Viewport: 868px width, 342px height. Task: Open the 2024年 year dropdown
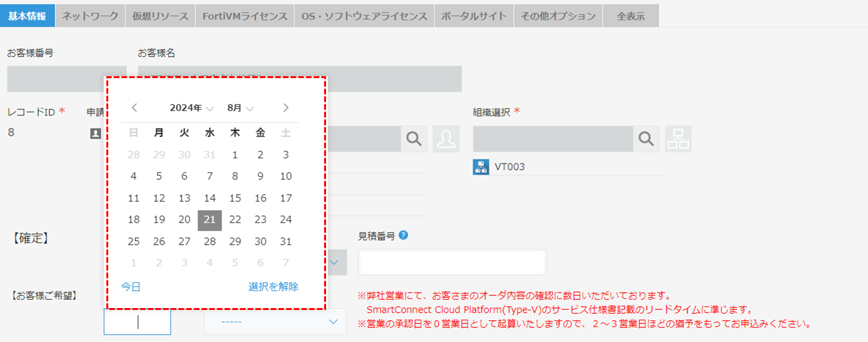pos(192,108)
